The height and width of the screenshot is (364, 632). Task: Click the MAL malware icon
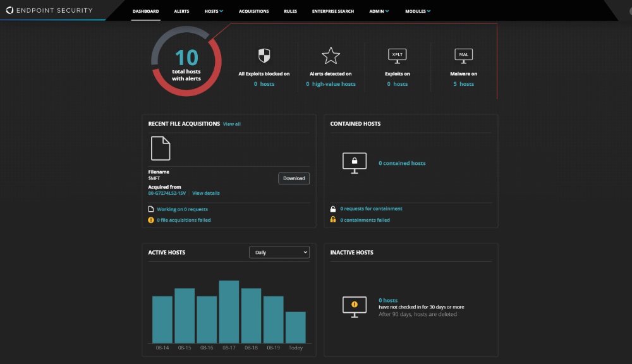(463, 55)
